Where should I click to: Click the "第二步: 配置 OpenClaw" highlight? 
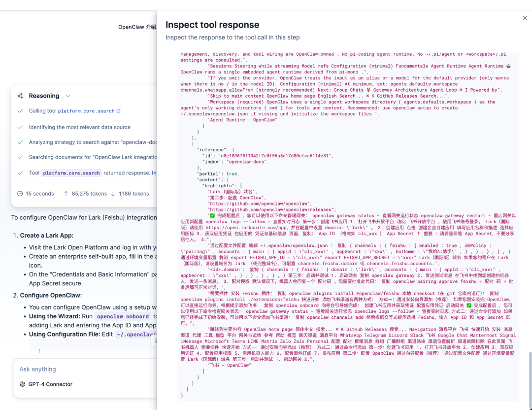236,198
